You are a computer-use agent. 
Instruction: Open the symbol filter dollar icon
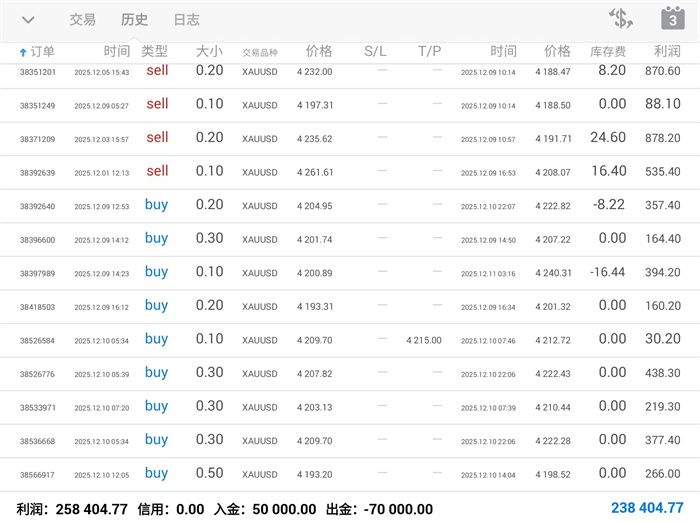point(621,19)
